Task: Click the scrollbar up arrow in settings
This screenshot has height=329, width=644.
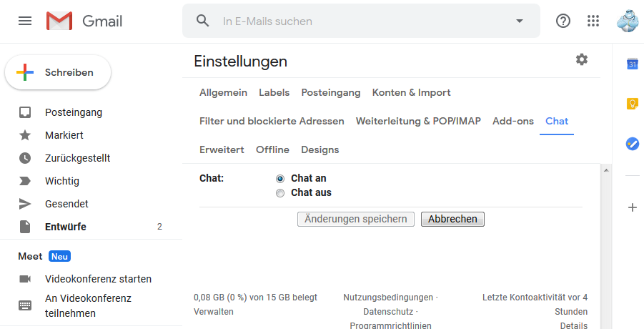Action: pyautogui.click(x=606, y=170)
